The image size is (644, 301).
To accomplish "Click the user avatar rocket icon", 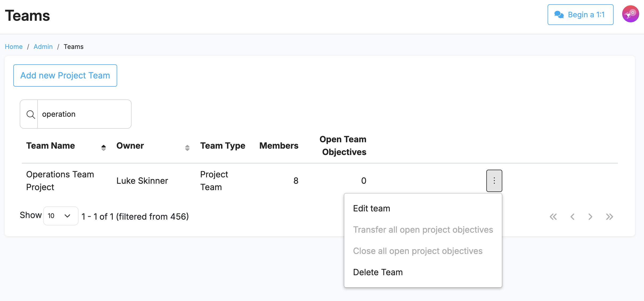I will click(630, 14).
